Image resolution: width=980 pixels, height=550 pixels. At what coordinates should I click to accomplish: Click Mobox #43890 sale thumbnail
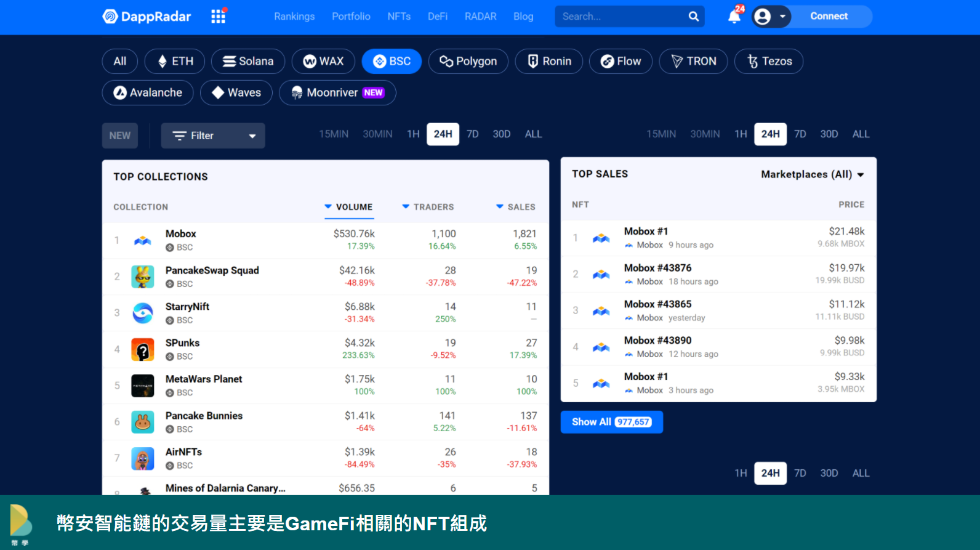601,347
